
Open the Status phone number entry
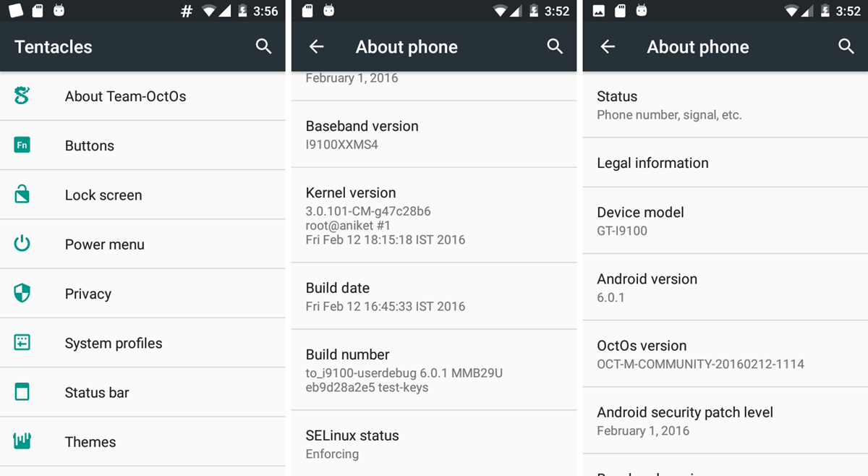tap(726, 105)
